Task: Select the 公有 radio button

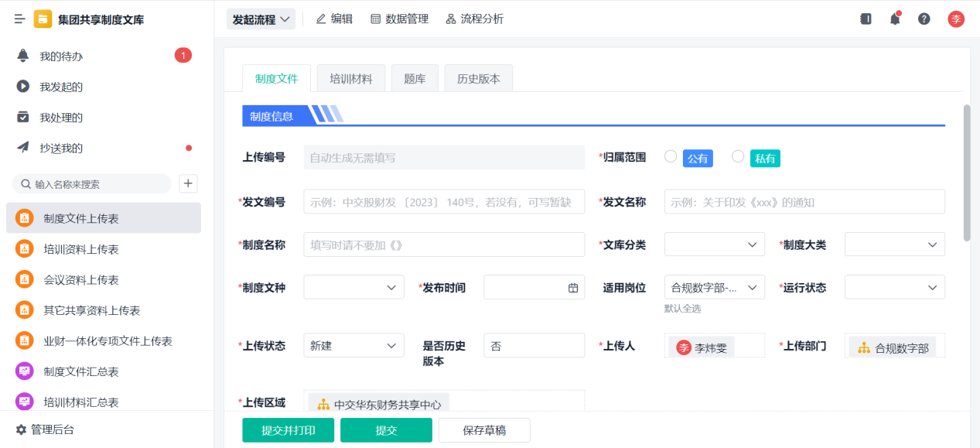Action: point(671,157)
